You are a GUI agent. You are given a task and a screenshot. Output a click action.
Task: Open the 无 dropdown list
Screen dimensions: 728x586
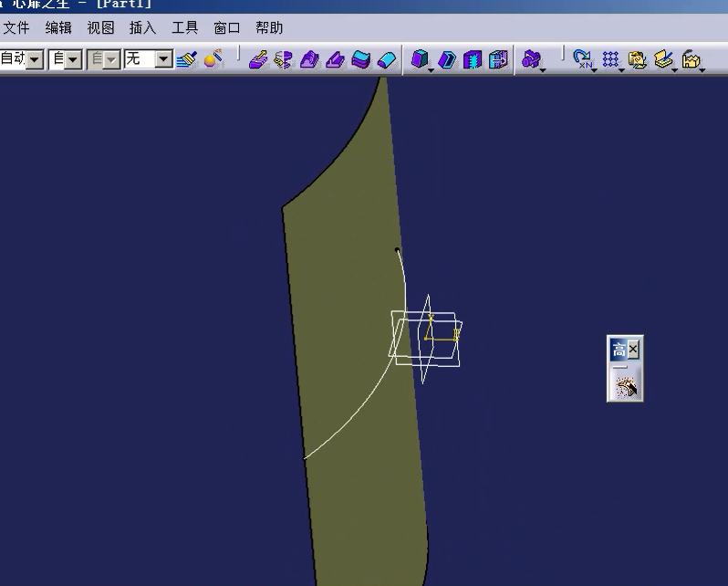163,59
